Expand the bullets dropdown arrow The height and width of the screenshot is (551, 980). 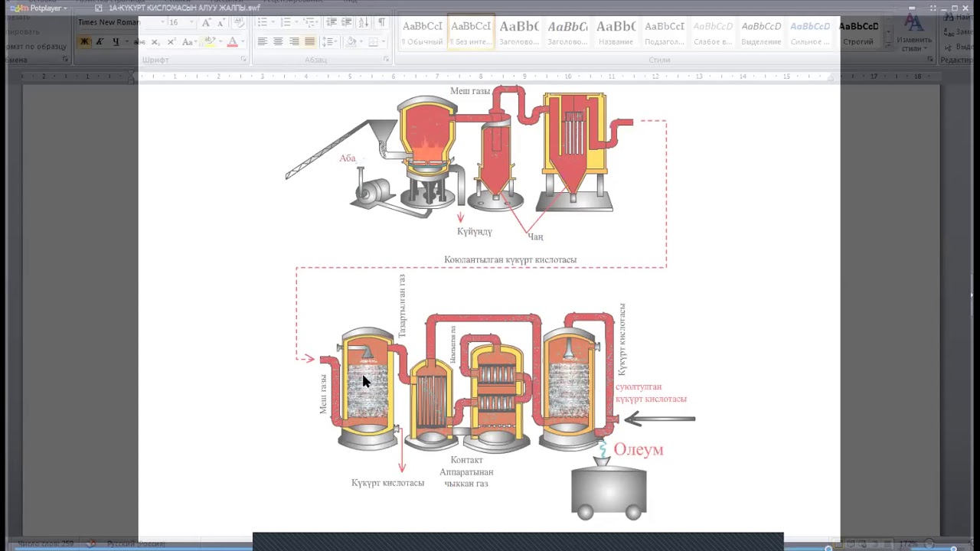[x=272, y=22]
